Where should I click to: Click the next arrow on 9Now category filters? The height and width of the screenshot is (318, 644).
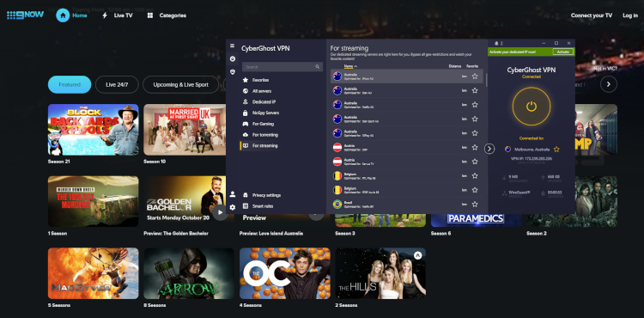point(609,84)
